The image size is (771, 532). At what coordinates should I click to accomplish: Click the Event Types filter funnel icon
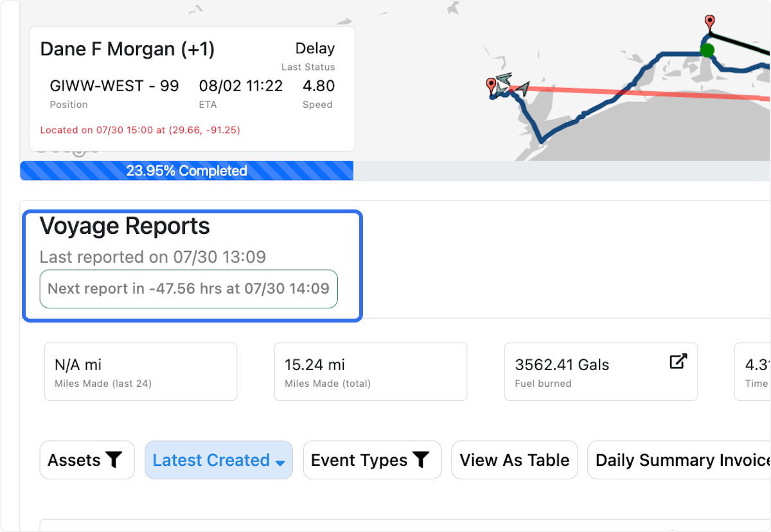point(422,460)
